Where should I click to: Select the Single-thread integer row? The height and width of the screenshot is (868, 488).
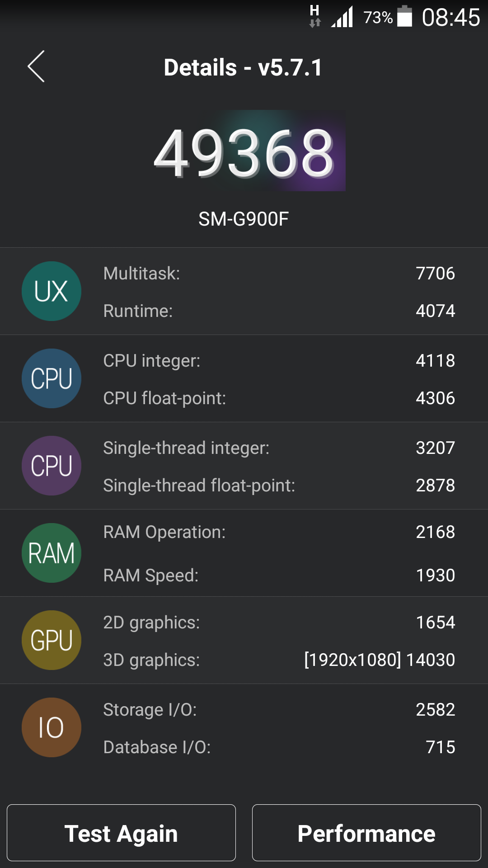coord(278,448)
